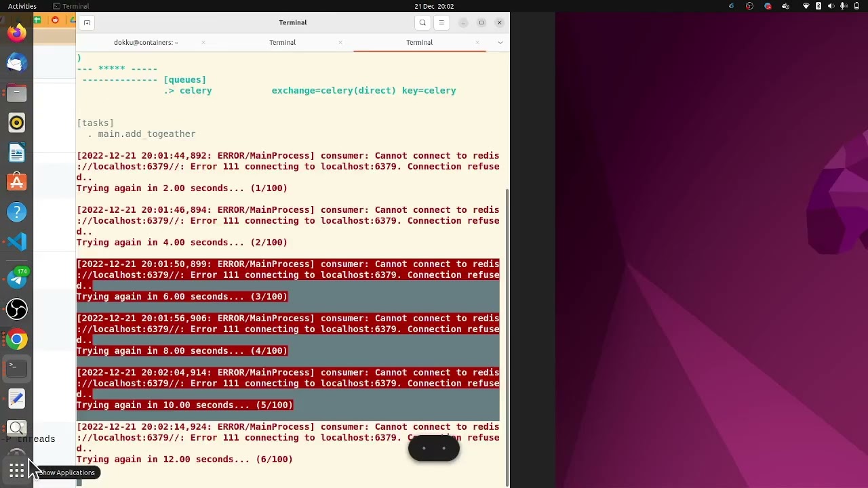Click the 20:02:14,924 error timestamp line
868x488 pixels.
point(288,427)
